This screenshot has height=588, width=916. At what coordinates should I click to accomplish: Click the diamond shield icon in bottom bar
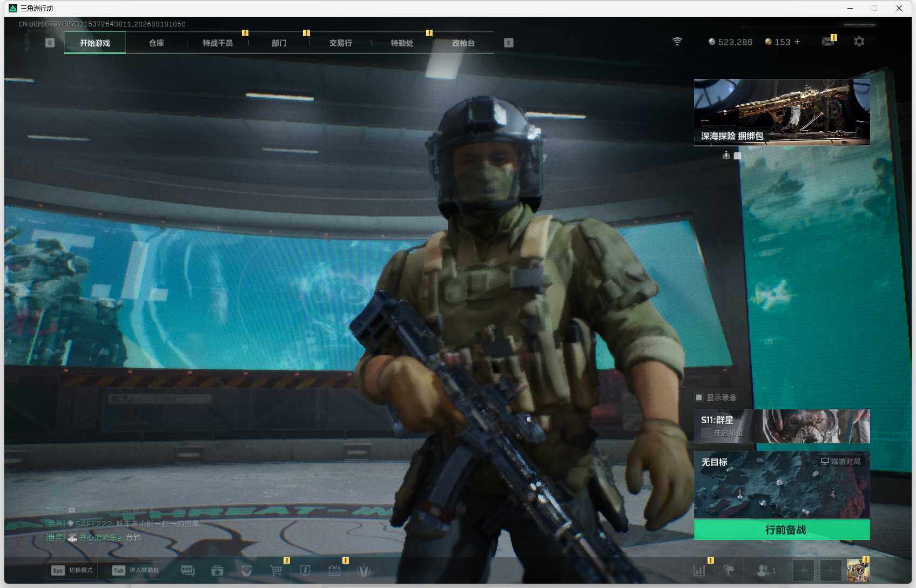tap(247, 571)
